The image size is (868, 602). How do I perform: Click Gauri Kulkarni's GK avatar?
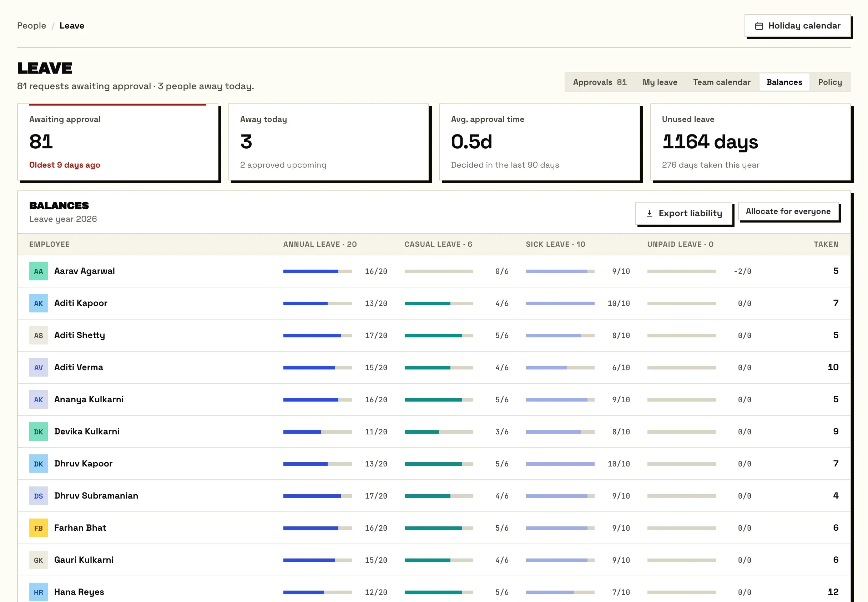[x=39, y=560]
